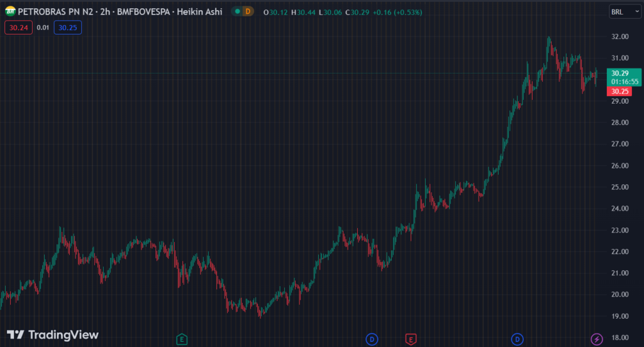
Task: Click the second blue D dividend marker
Action: tap(517, 339)
